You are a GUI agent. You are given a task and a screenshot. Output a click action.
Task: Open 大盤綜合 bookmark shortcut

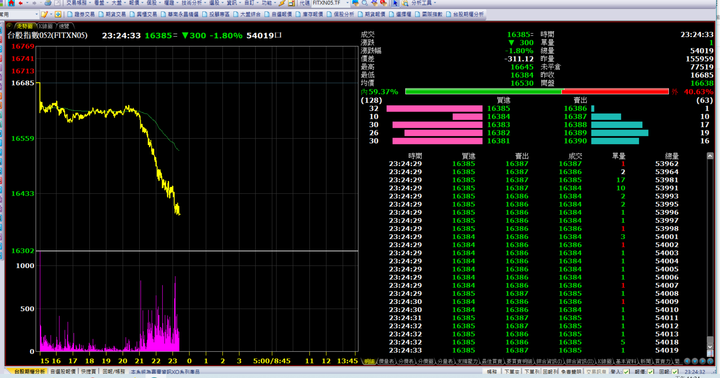coord(247,14)
